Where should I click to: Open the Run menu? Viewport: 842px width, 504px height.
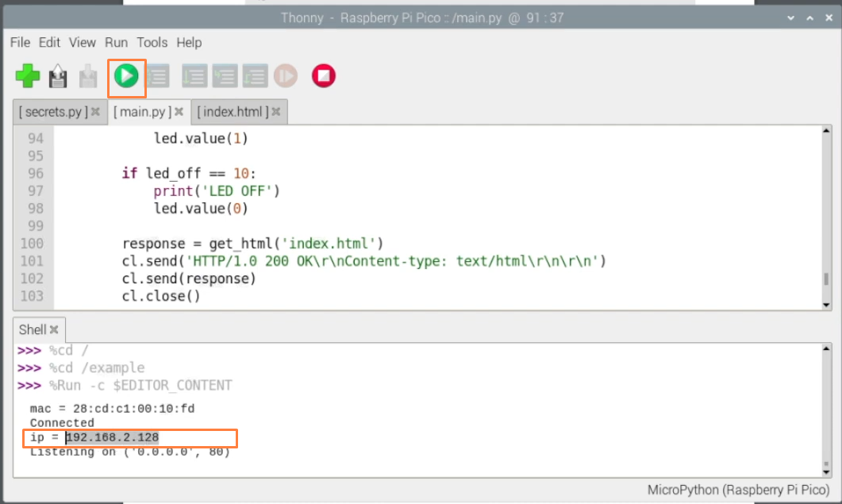tap(116, 43)
